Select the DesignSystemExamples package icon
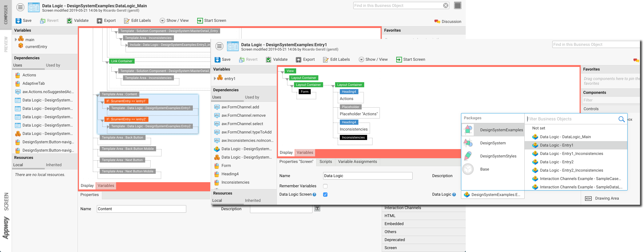The width and height of the screenshot is (644, 252). pyautogui.click(x=468, y=130)
